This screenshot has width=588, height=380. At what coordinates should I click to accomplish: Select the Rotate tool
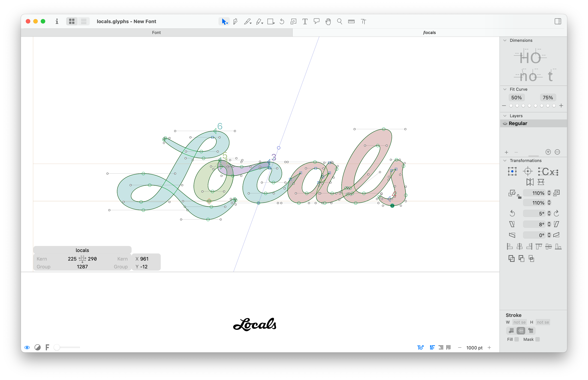[282, 21]
